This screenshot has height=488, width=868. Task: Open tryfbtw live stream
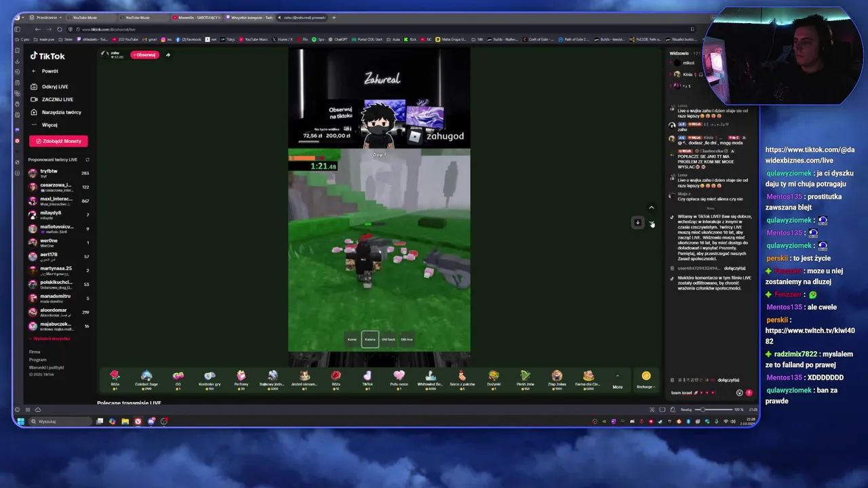[58, 173]
